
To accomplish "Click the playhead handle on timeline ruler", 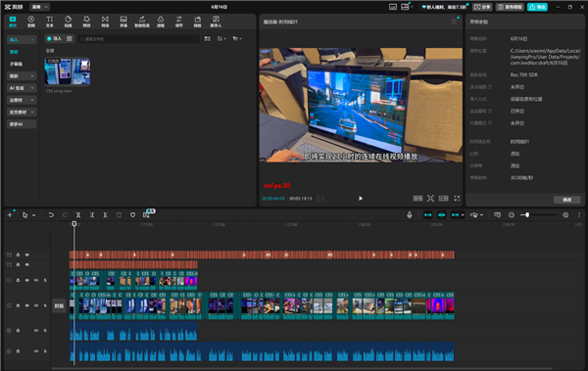I will pyautogui.click(x=74, y=224).
